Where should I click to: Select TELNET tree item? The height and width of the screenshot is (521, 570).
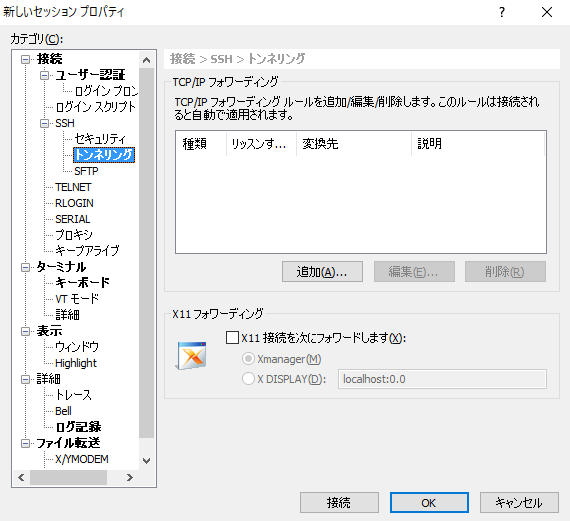click(73, 187)
